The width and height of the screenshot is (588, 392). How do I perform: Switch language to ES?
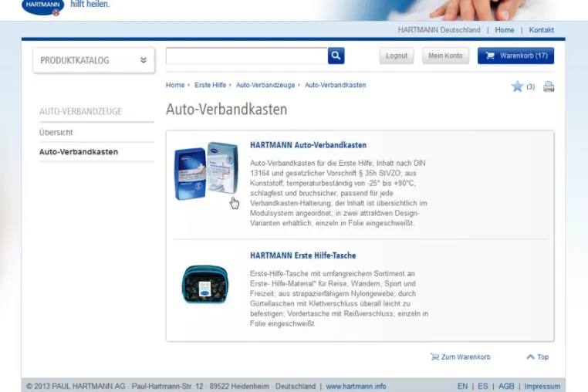483,386
